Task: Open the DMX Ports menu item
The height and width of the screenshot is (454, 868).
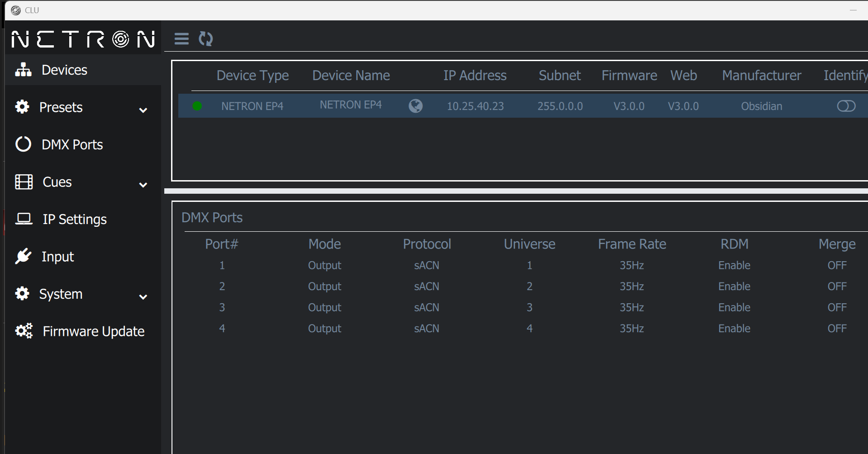Action: [x=83, y=144]
